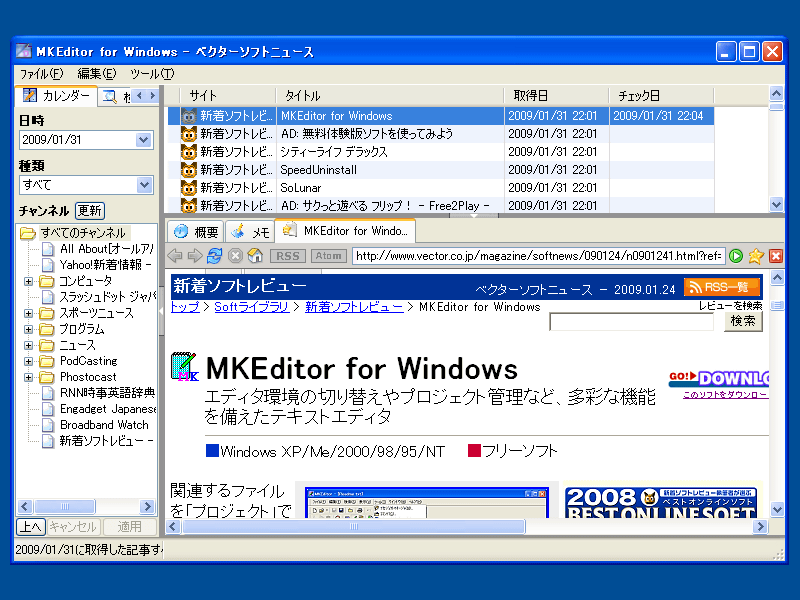Click the star favorite icon
Viewport: 800px width, 600px height.
pyautogui.click(x=756, y=256)
